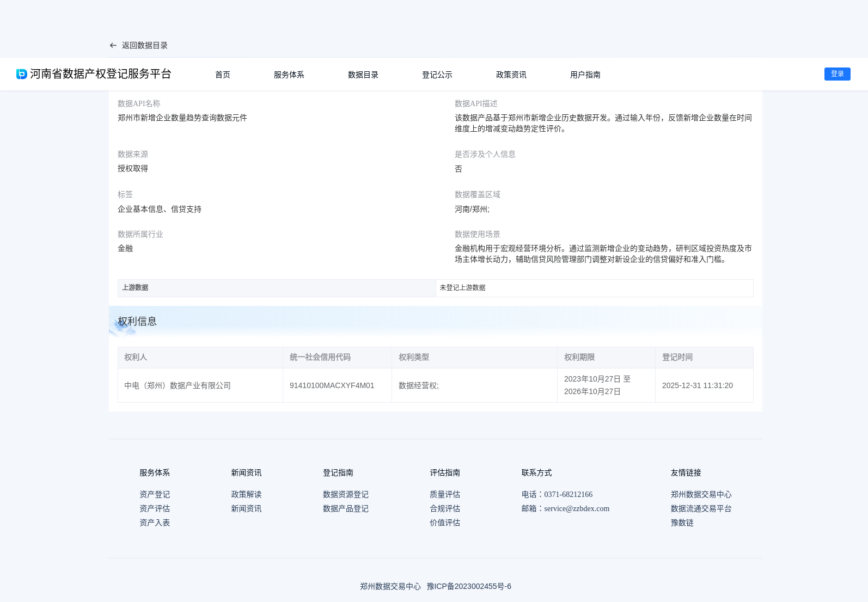Switch to 数据目录 in the navigation
The height and width of the screenshot is (602, 868).
[x=363, y=75]
